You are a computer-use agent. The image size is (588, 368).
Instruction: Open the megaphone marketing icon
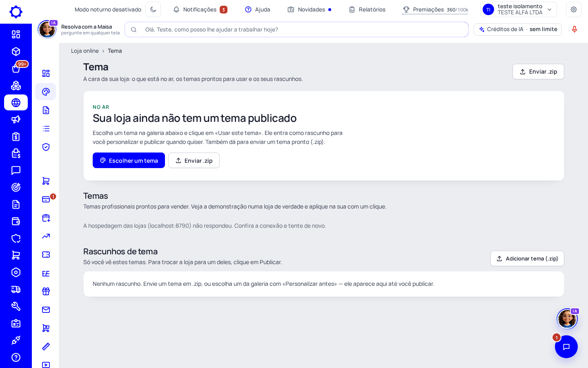(x=16, y=119)
